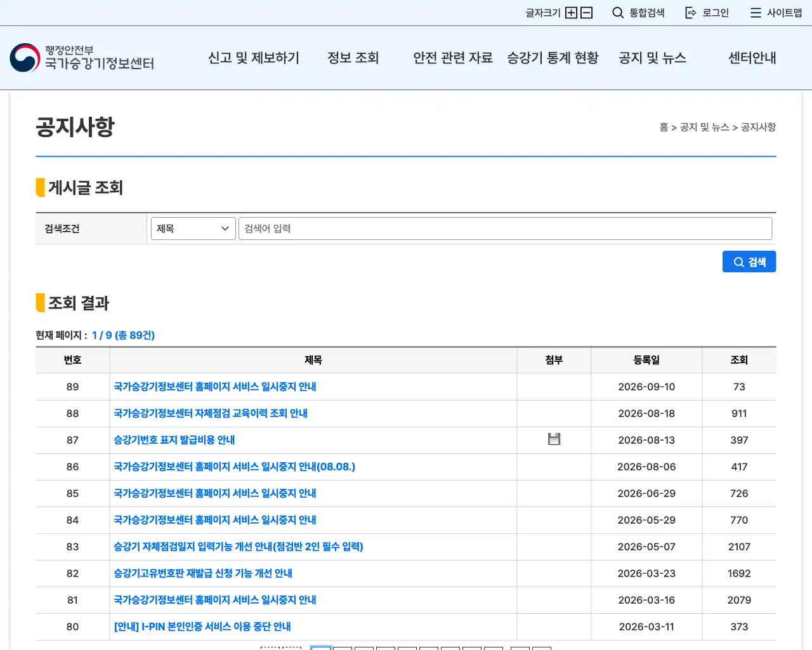Open 통합검색 integrated search

coord(638,13)
